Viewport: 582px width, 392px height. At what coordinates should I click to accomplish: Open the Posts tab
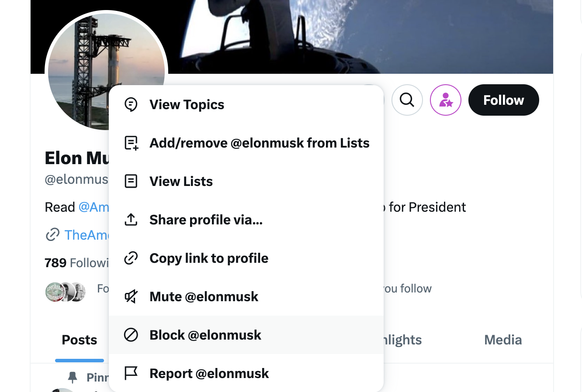pyautogui.click(x=80, y=340)
